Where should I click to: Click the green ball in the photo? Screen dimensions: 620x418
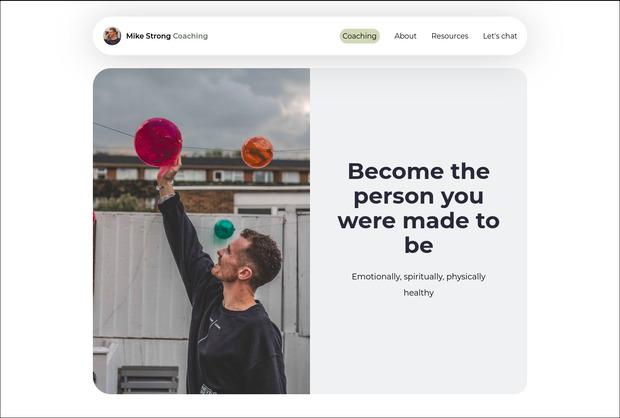[224, 229]
